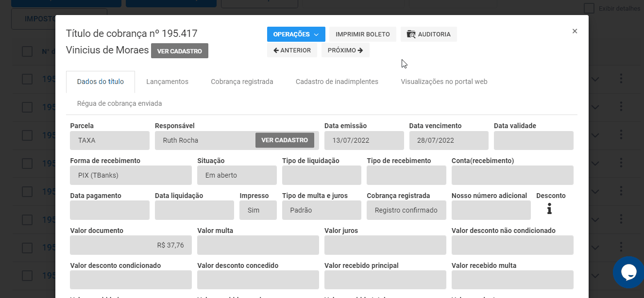Expand the Operações dropdown
644x298 pixels.
pos(296,34)
